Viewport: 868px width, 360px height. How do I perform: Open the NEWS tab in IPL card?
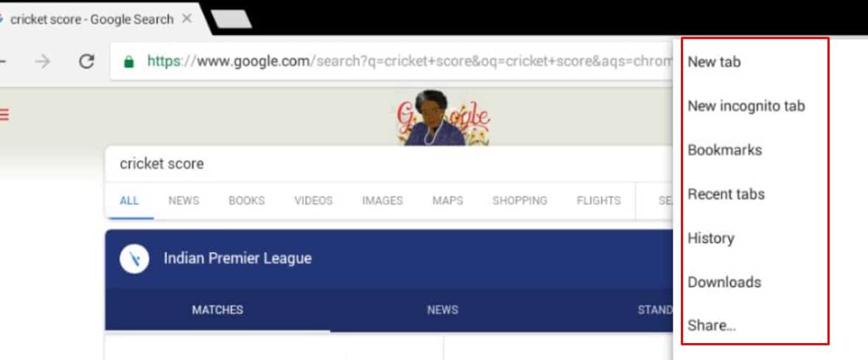click(x=442, y=310)
